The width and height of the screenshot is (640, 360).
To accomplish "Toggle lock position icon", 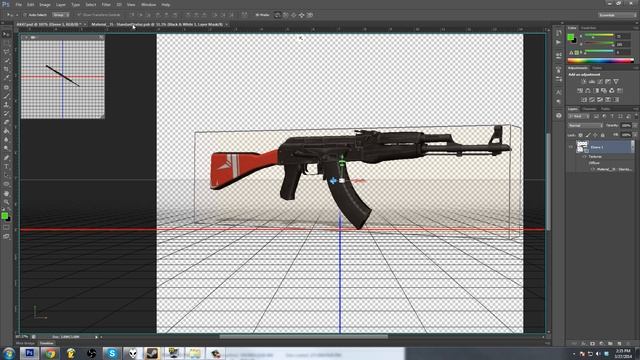I will (x=596, y=135).
